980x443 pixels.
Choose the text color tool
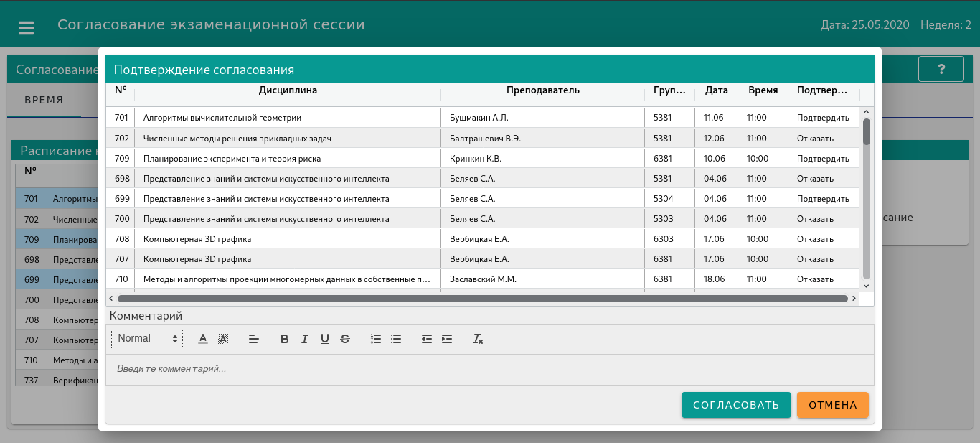point(203,339)
